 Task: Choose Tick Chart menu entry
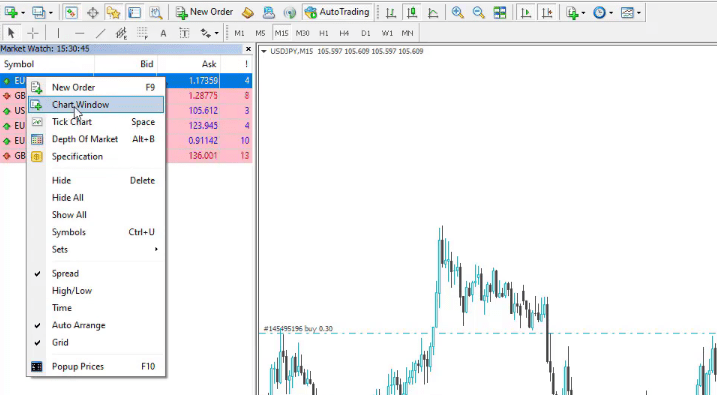(96, 122)
